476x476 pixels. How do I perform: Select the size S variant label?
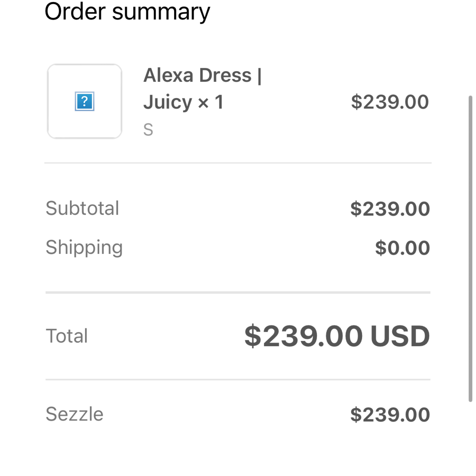(x=148, y=130)
